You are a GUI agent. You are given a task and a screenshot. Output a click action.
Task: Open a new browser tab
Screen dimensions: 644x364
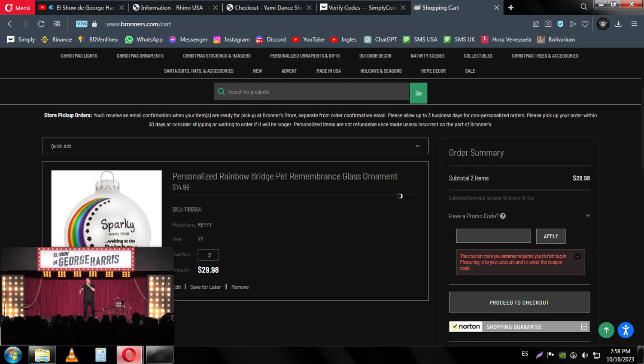pyautogui.click(x=511, y=7)
